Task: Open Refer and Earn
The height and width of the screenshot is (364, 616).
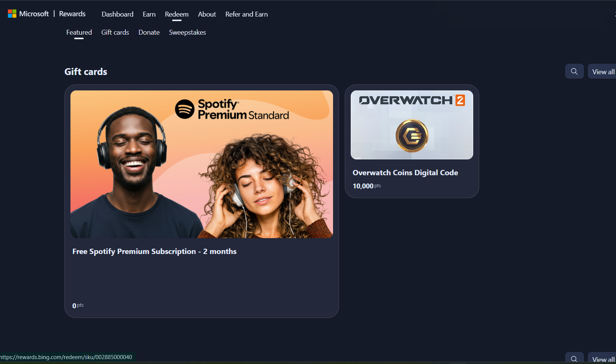Action: coord(246,14)
